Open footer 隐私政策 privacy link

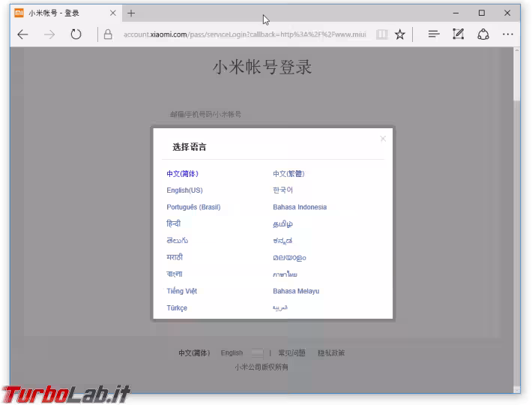point(331,353)
